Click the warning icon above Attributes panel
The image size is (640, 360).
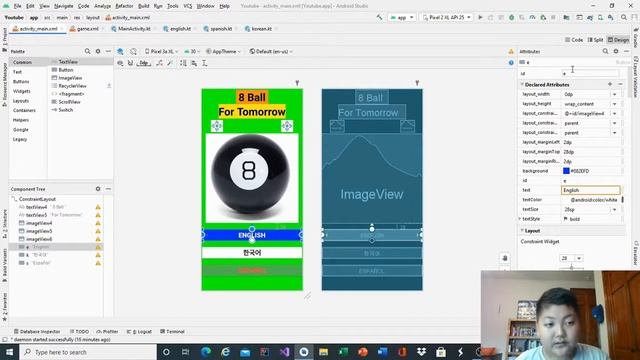[x=511, y=51]
